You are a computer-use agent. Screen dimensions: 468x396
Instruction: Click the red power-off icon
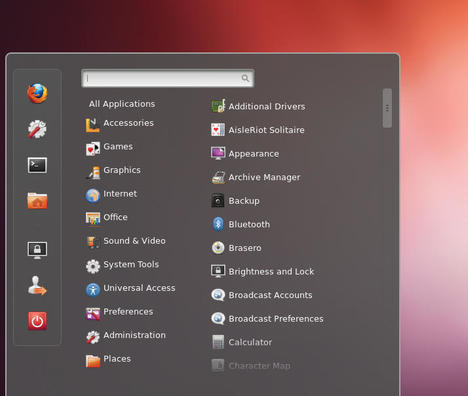click(37, 321)
